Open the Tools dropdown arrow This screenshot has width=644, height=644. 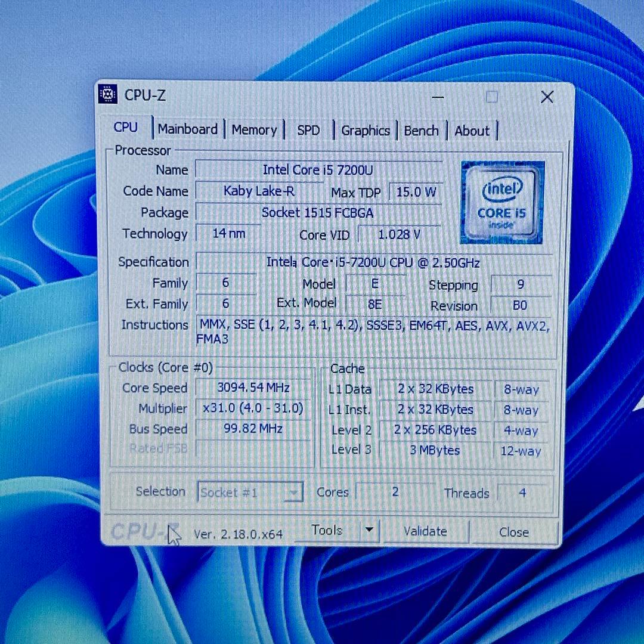[x=369, y=530]
